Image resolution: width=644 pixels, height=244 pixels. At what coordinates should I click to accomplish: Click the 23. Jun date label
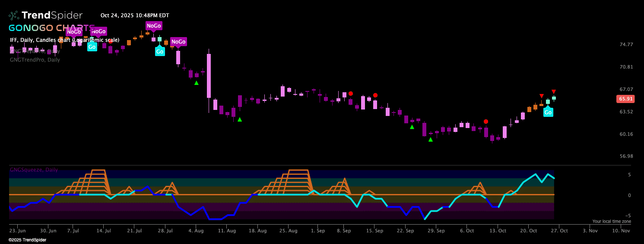pyautogui.click(x=18, y=231)
